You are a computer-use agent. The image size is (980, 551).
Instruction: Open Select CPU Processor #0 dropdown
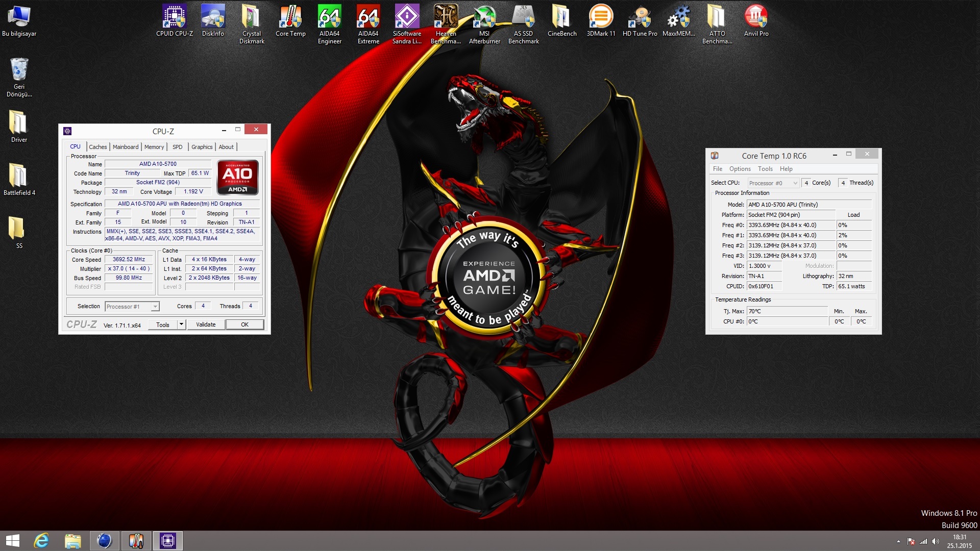point(773,183)
